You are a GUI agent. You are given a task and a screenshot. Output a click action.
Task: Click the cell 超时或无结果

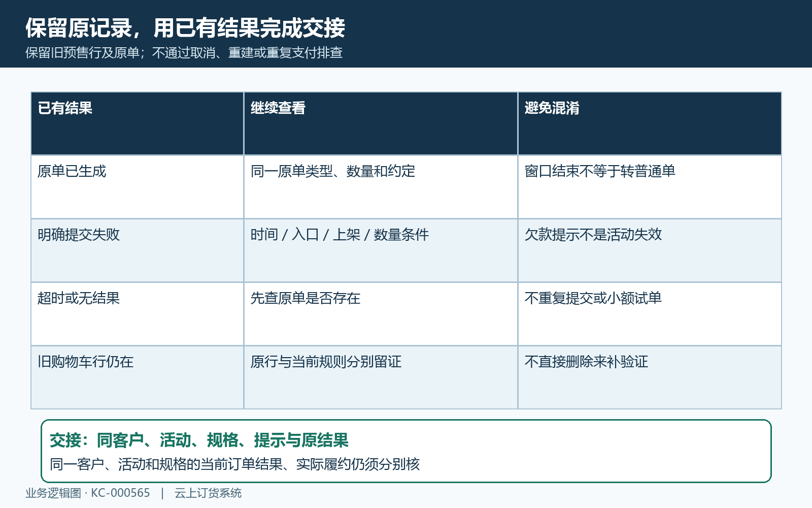[x=137, y=314]
